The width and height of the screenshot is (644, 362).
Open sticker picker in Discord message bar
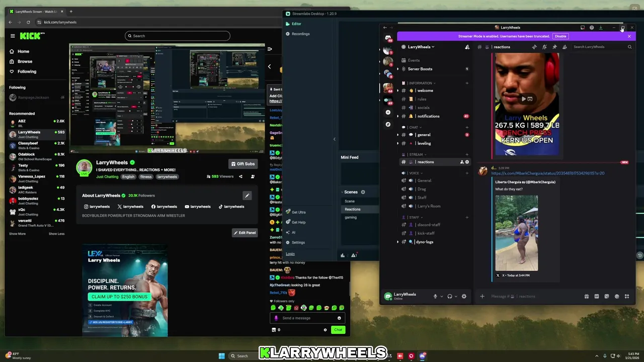pyautogui.click(x=607, y=296)
